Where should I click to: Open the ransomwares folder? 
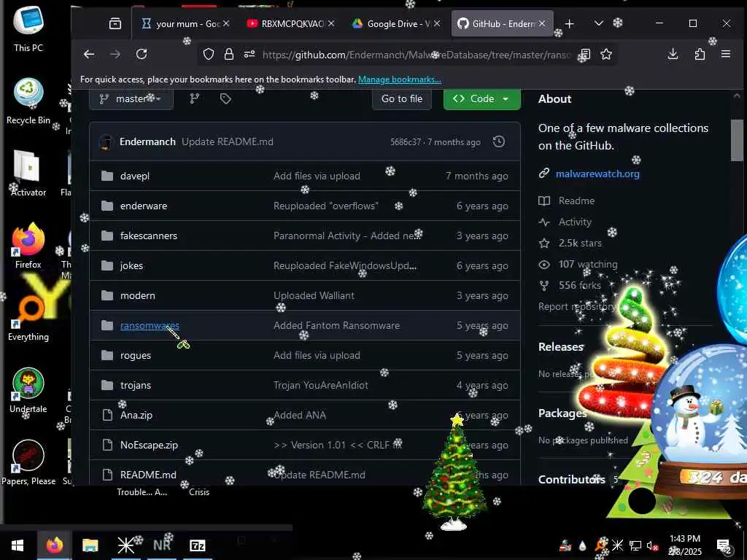(x=150, y=326)
